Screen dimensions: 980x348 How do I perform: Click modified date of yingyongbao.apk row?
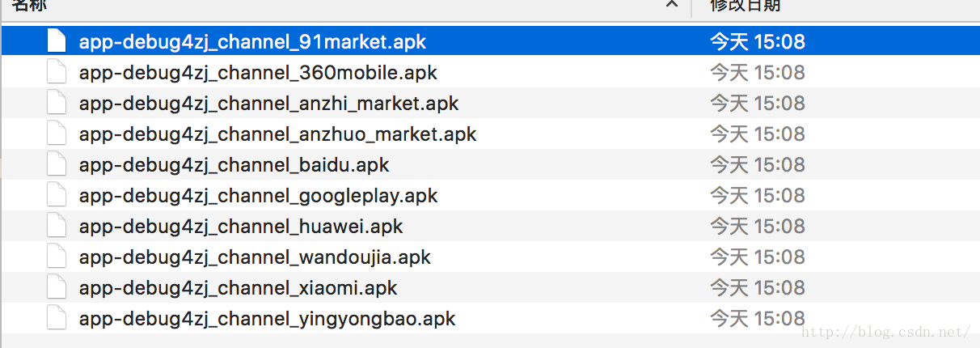pos(758,319)
